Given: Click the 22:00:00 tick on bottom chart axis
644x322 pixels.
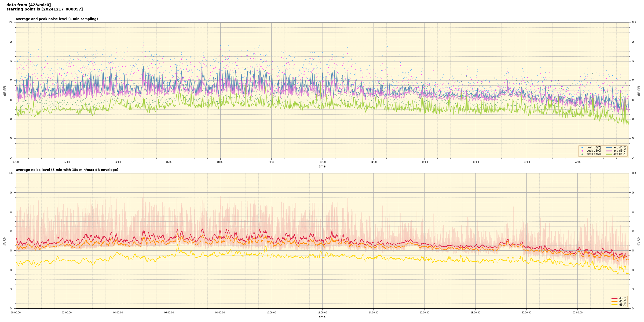Looking at the screenshot, I should [578, 313].
